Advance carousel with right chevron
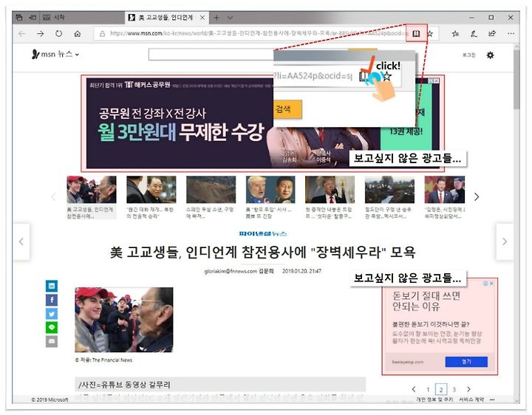This screenshot has height=415, width=532. (x=477, y=196)
